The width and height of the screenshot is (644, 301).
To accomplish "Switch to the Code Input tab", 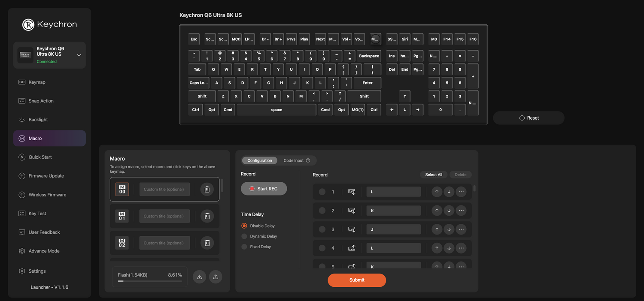I will [293, 160].
